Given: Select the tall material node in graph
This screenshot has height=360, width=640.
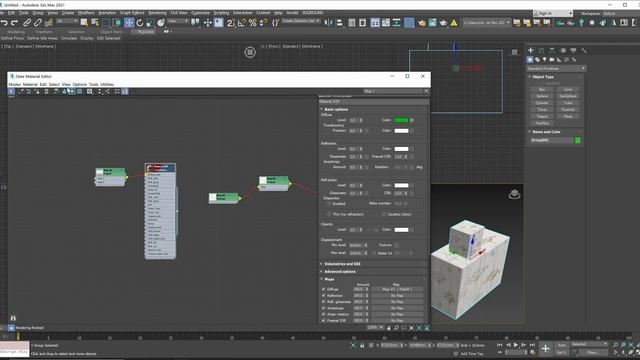Looking at the screenshot, I should click(x=160, y=211).
